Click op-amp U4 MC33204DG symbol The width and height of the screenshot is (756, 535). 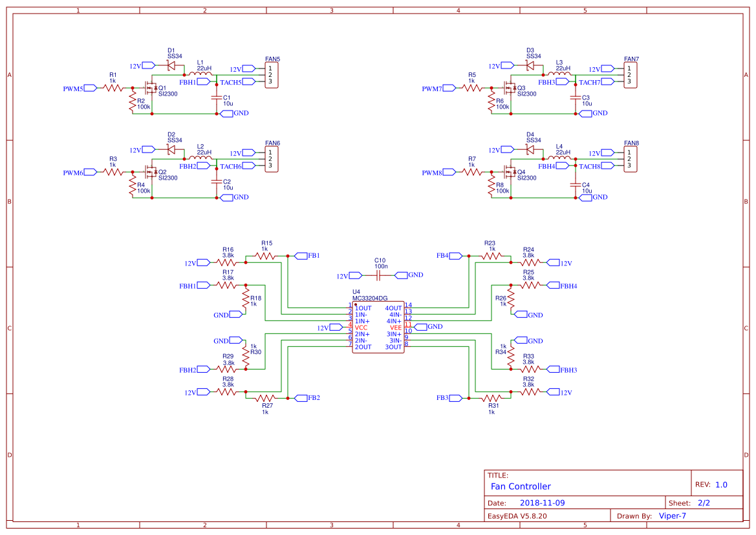click(x=378, y=326)
